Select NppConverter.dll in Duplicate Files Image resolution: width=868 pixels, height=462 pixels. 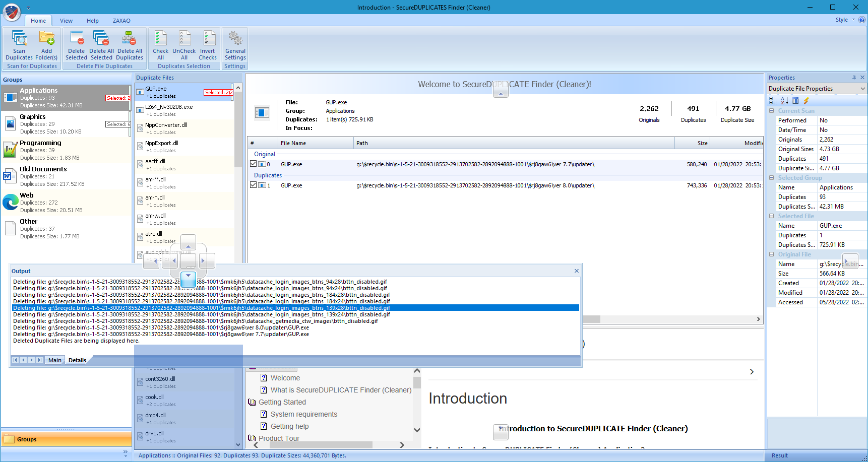[x=184, y=128]
